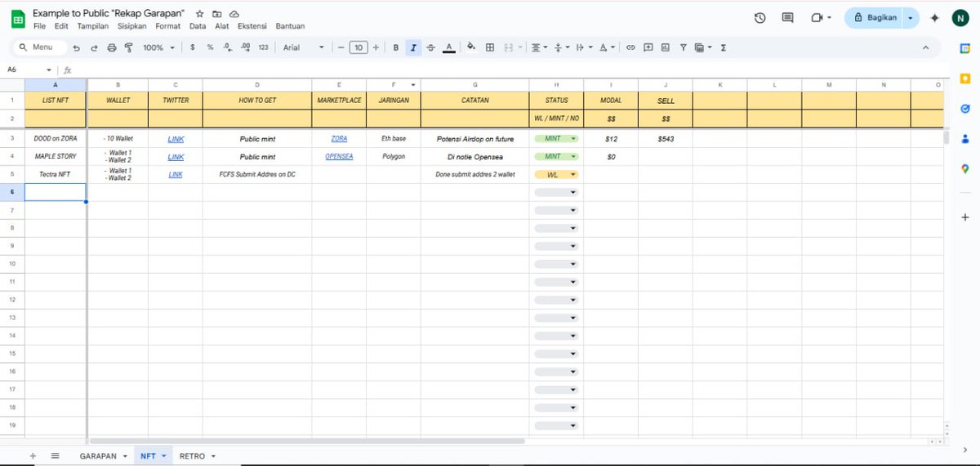Create a filter using funnel icon
Image resolution: width=980 pixels, height=466 pixels.
(683, 47)
